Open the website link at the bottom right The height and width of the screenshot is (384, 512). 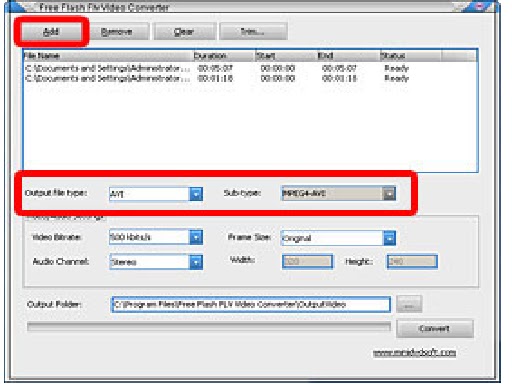[x=414, y=352]
